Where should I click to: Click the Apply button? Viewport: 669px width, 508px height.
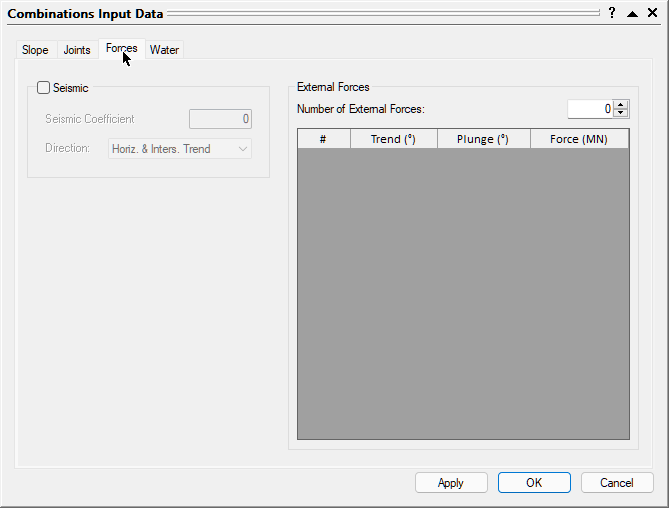tap(451, 482)
